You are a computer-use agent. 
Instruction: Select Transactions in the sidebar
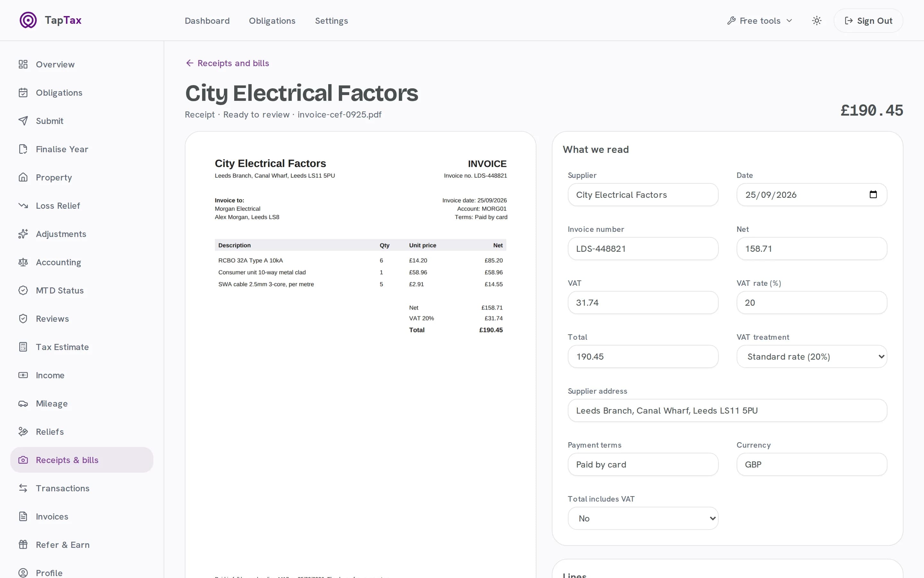coord(82,488)
